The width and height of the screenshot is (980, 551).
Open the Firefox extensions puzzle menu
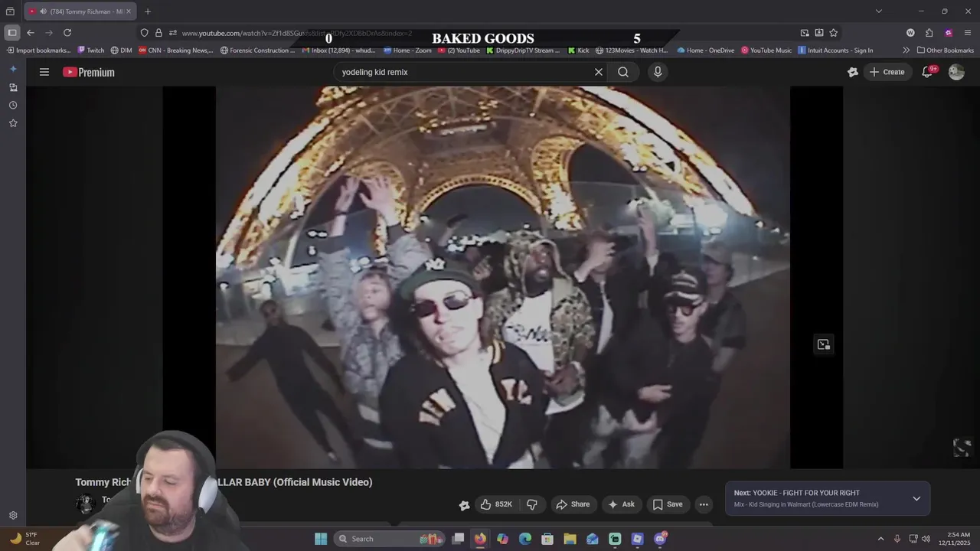click(929, 33)
